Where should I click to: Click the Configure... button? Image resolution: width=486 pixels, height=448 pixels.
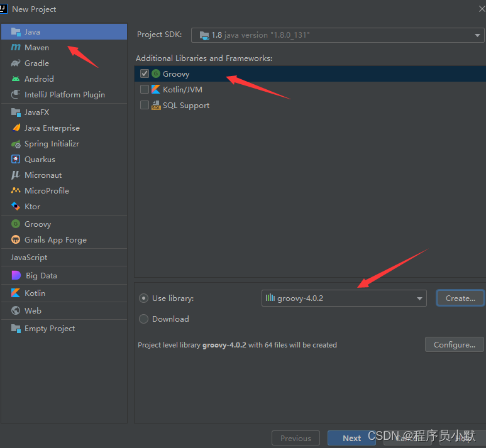coord(455,344)
